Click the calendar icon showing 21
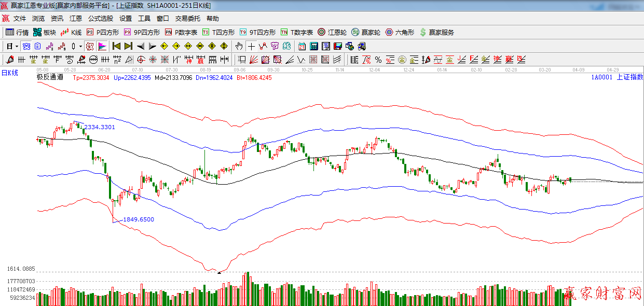Image resolution: width=644 pixels, height=306 pixels. pyautogui.click(x=302, y=46)
